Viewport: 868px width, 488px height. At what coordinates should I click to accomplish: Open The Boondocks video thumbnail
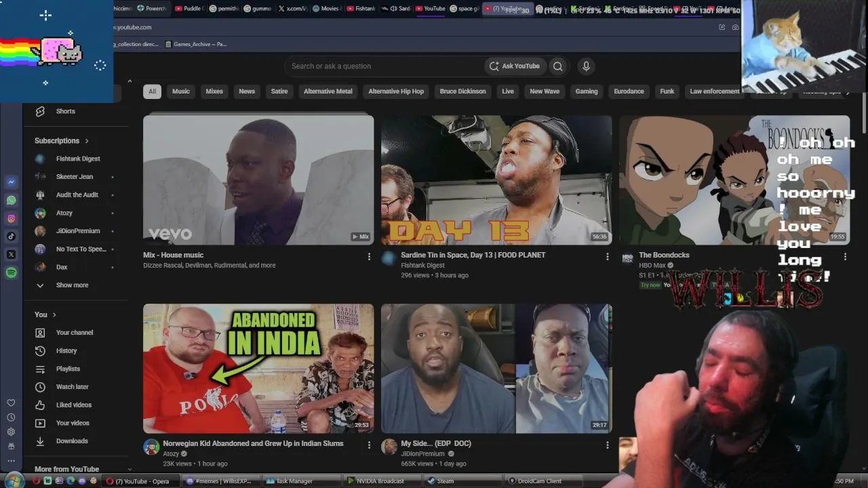[734, 180]
